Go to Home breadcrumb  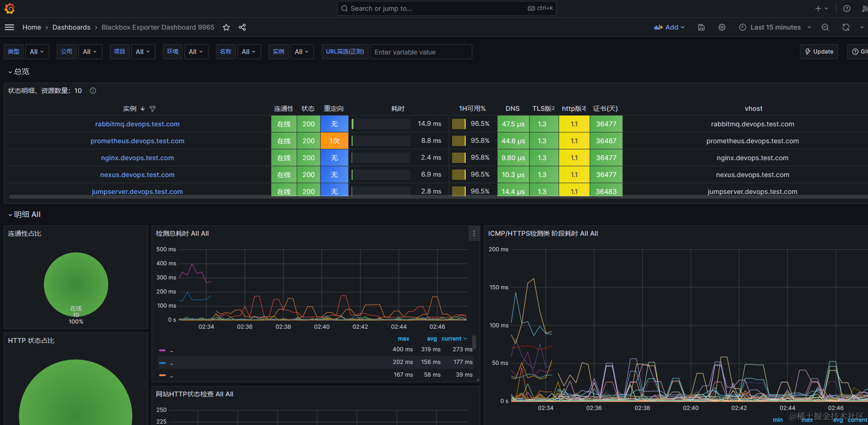[31, 27]
